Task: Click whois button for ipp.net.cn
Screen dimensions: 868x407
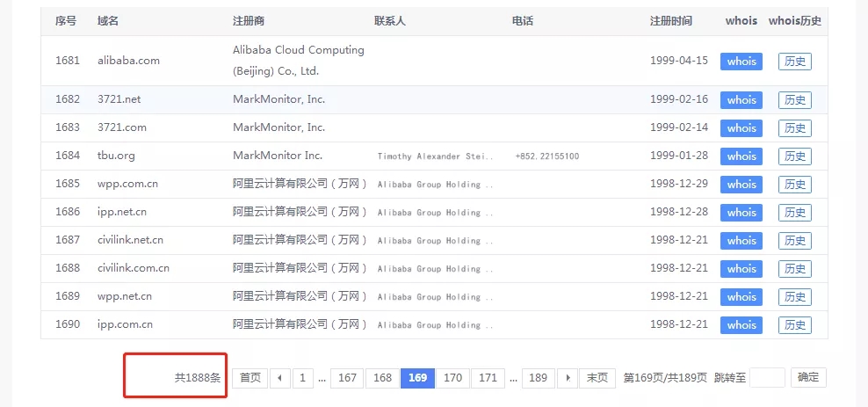Action: [741, 213]
